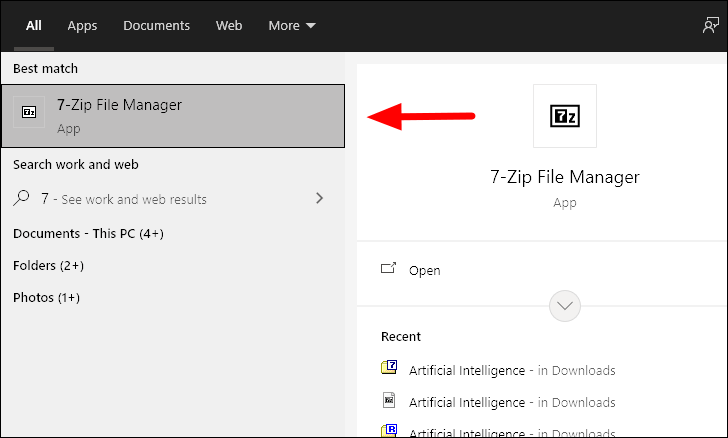Select Documents - This PC (4+) category
This screenshot has height=438, width=728.
click(88, 233)
